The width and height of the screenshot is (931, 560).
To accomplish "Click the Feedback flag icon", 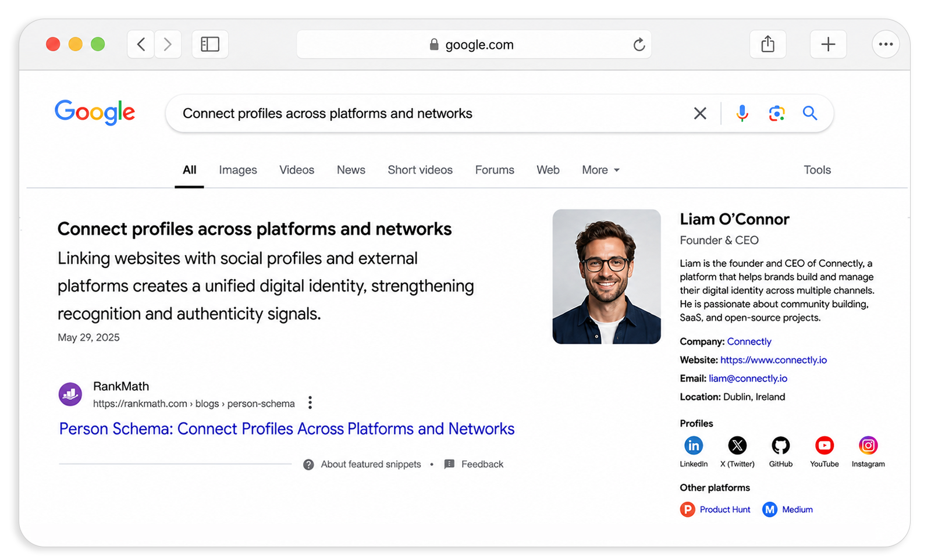I will point(449,464).
